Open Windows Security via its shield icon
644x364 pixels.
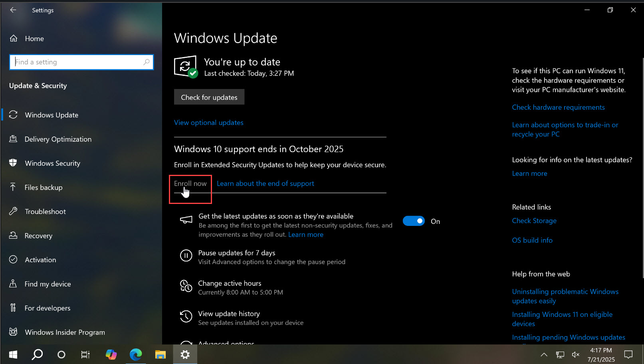coord(14,163)
